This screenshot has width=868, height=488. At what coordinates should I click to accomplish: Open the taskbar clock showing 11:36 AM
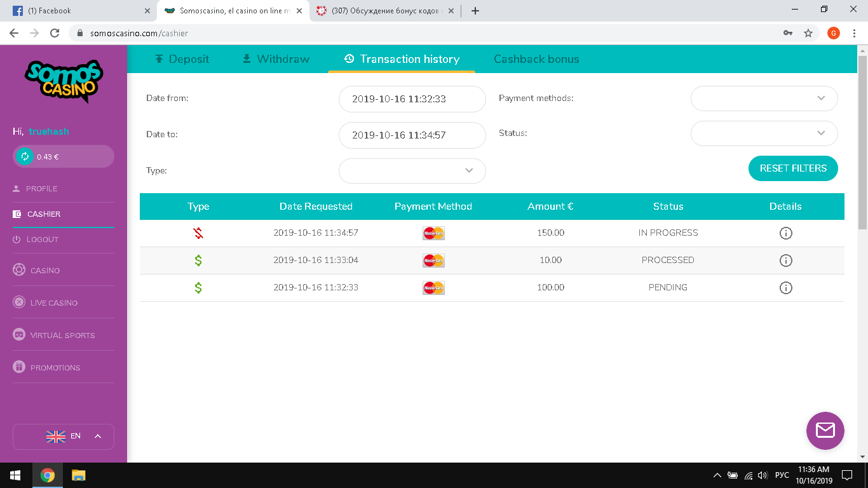815,475
